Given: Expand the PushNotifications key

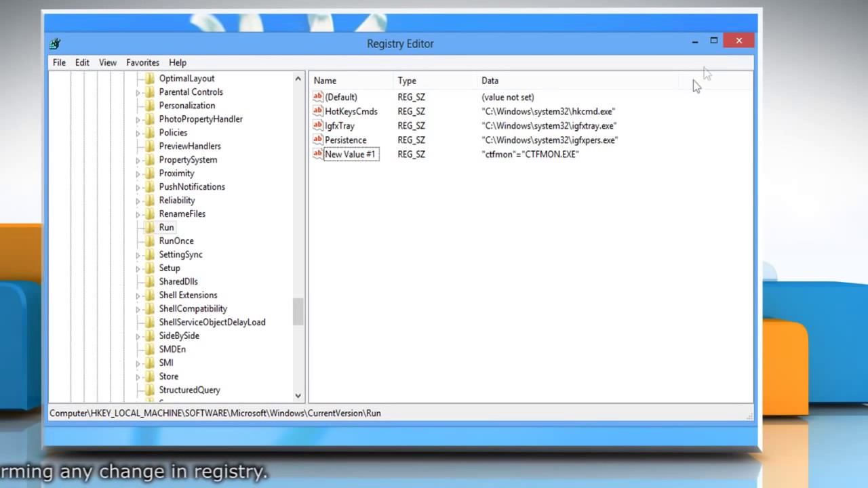Looking at the screenshot, I should 138,187.
